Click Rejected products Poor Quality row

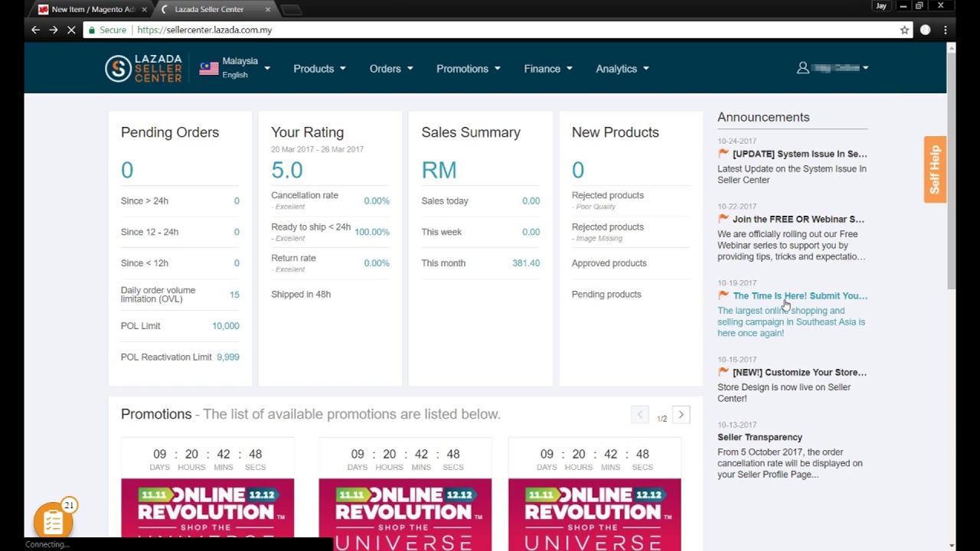point(631,201)
